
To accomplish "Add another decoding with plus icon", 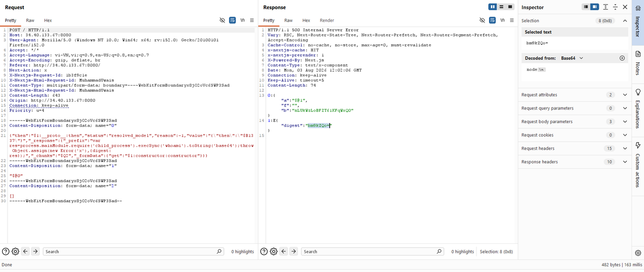I will tap(622, 58).
